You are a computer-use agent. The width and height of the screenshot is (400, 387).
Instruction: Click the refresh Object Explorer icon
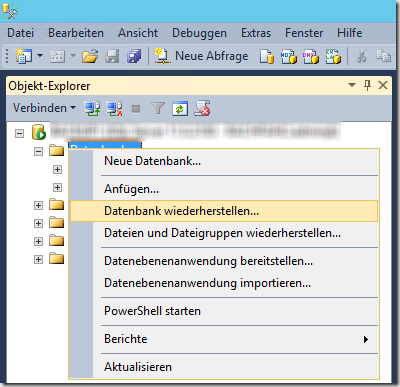click(180, 109)
